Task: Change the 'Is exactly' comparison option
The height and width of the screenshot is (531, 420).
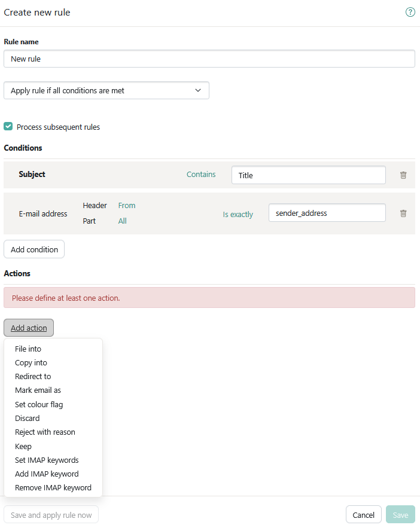Action: (238, 214)
